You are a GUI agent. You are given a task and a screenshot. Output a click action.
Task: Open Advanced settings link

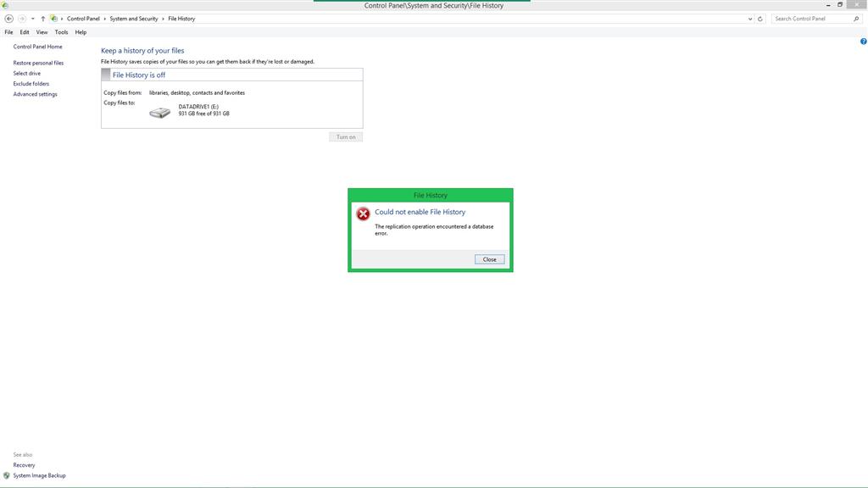pos(35,95)
